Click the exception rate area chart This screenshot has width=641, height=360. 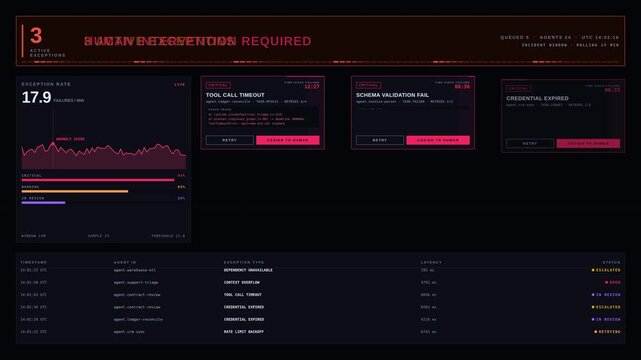[x=104, y=156]
